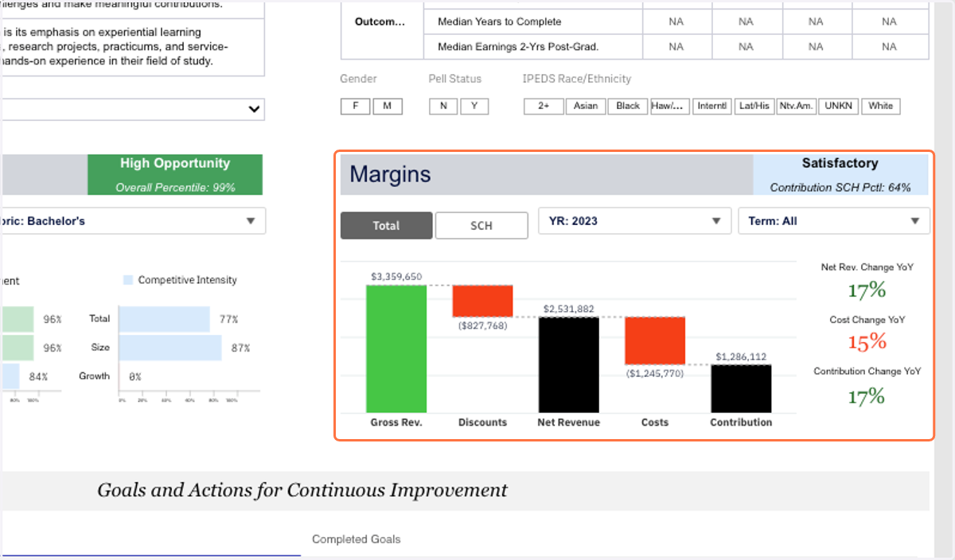955x560 pixels.
Task: Click the black Net Revenue bar
Action: click(569, 364)
